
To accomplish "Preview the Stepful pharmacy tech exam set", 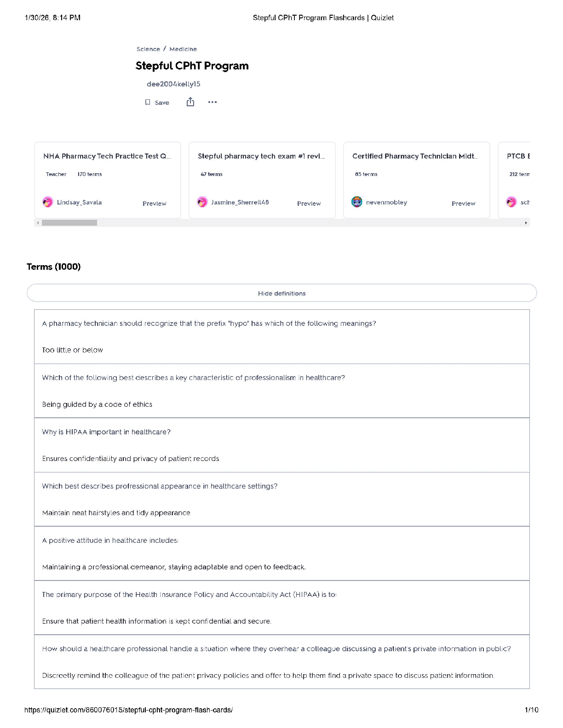I will [x=309, y=204].
